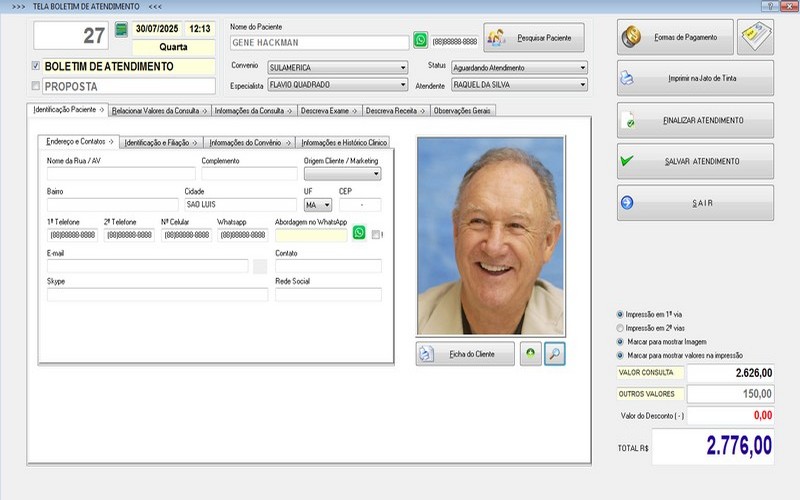
Task: Open Ficha do Cliente
Action: pos(465,354)
